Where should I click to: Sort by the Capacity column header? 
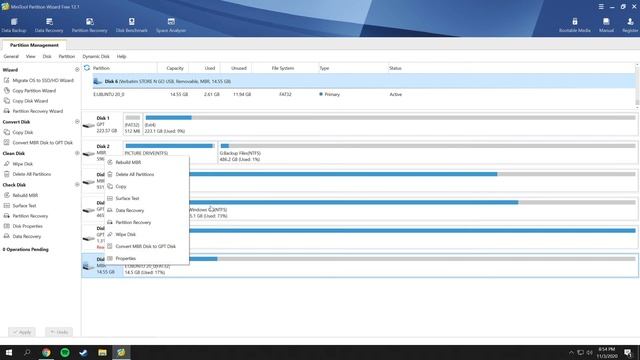click(x=175, y=68)
